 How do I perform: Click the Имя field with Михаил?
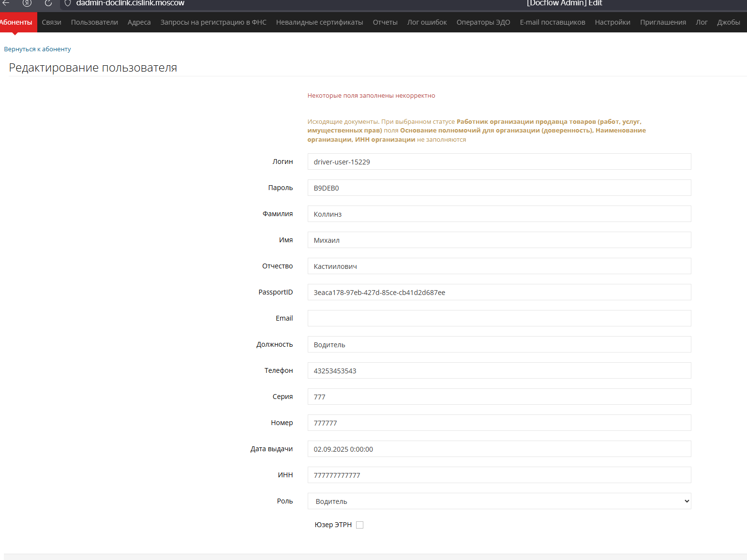(x=499, y=240)
